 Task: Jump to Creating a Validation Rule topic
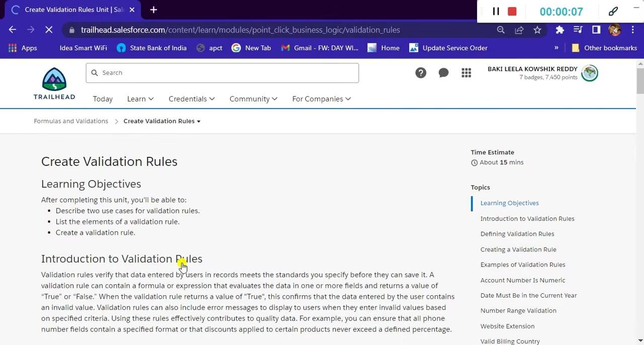(518, 249)
